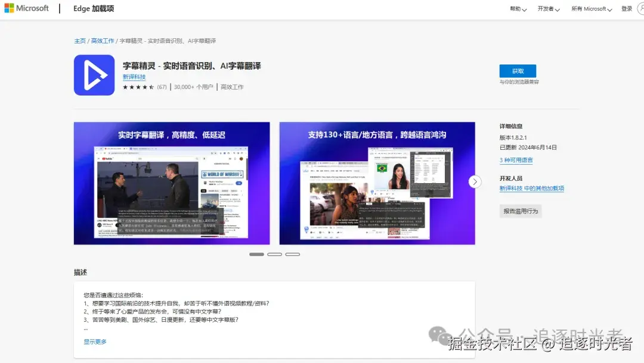Expand the 开发者 dropdown
Image resolution: width=644 pixels, height=363 pixels.
click(x=547, y=9)
